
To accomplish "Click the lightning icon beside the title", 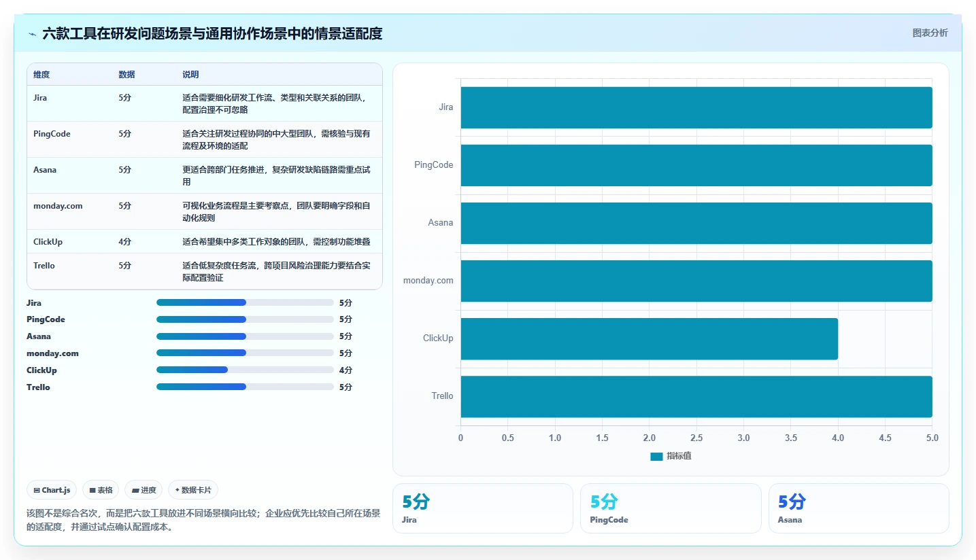I will (x=32, y=34).
